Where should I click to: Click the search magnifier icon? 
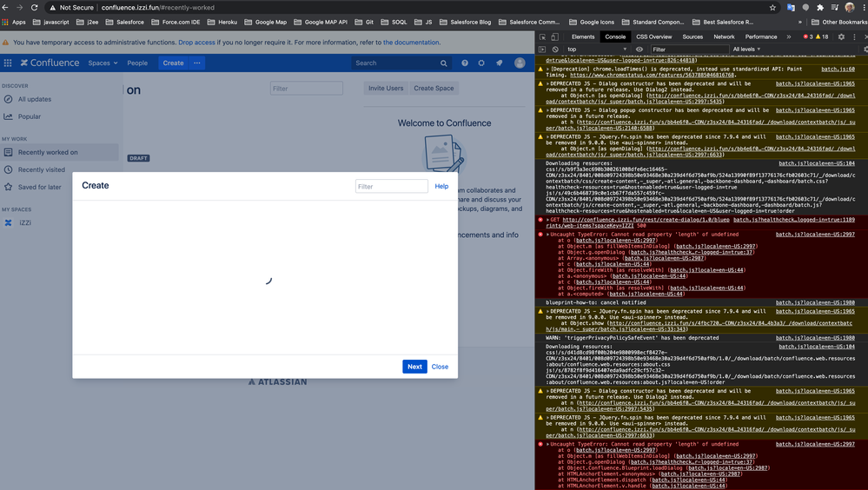443,63
